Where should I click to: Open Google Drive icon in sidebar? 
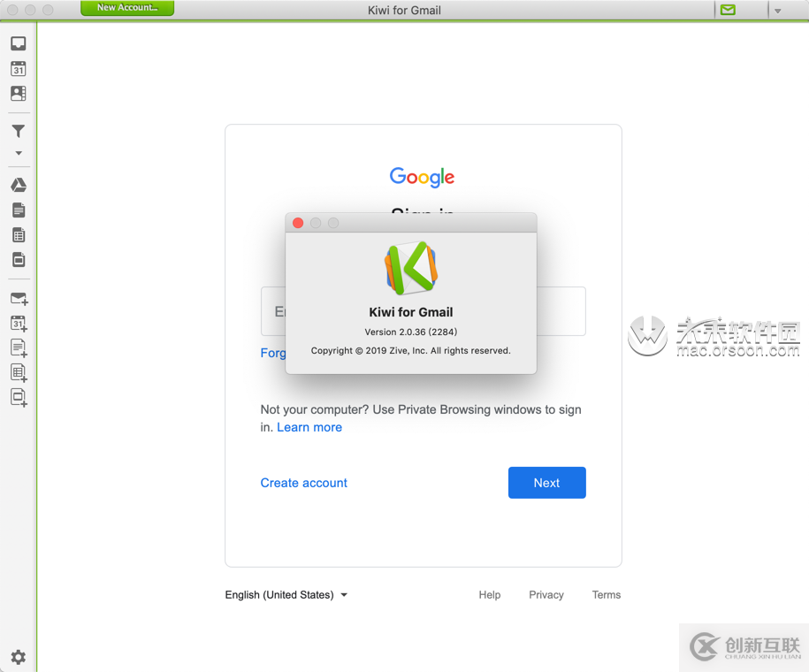tap(19, 185)
